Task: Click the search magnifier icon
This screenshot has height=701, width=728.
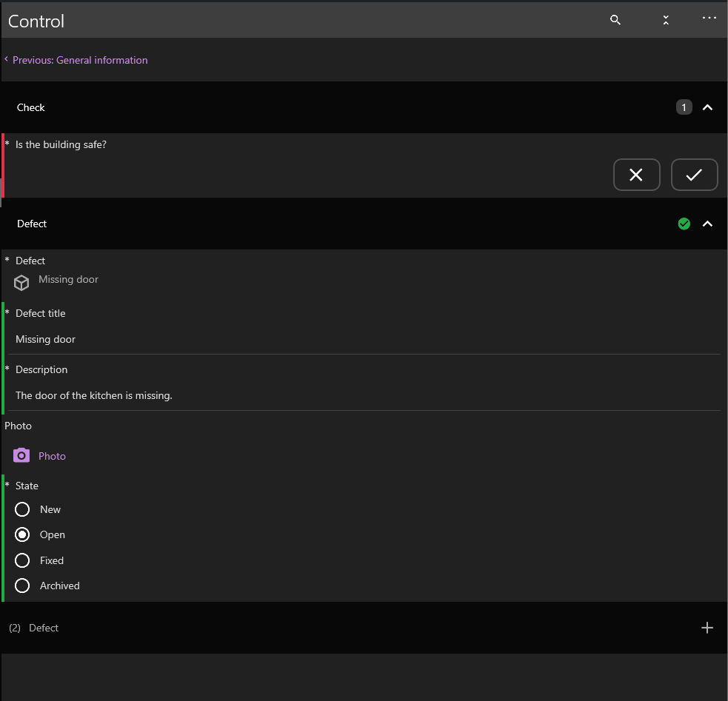Action: 615,20
